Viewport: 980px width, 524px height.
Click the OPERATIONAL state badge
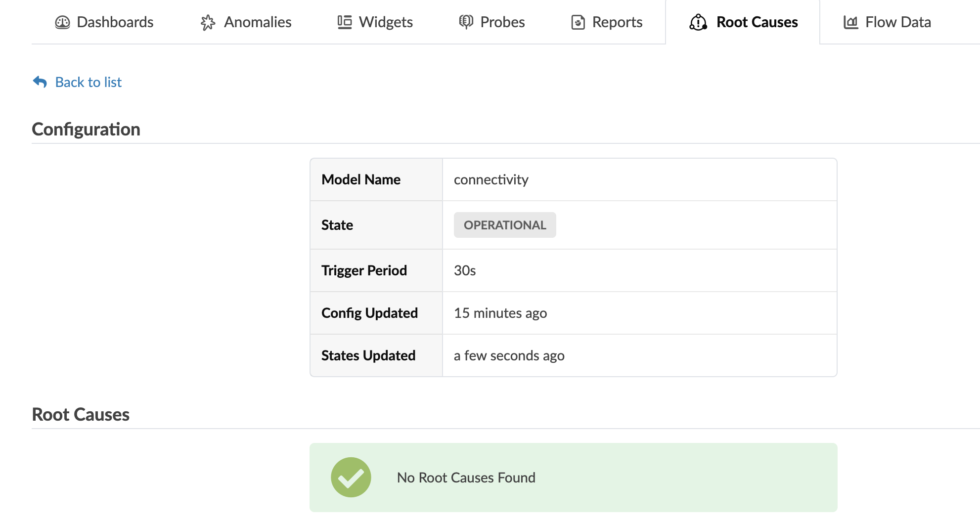pyautogui.click(x=505, y=225)
